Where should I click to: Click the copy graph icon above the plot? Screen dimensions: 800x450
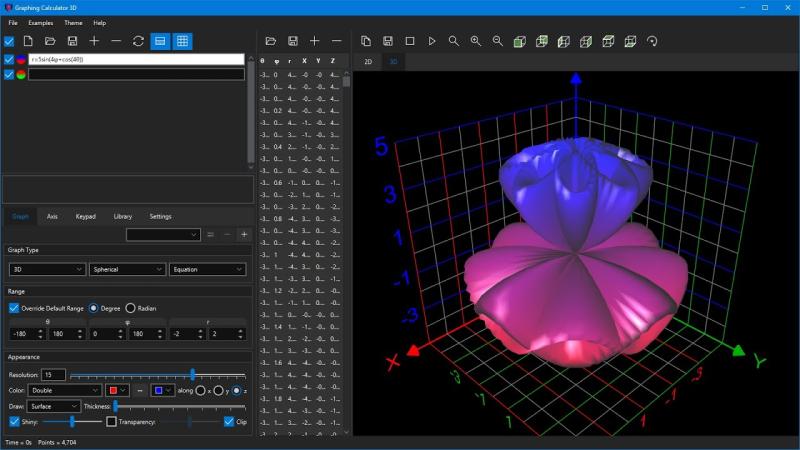point(366,41)
